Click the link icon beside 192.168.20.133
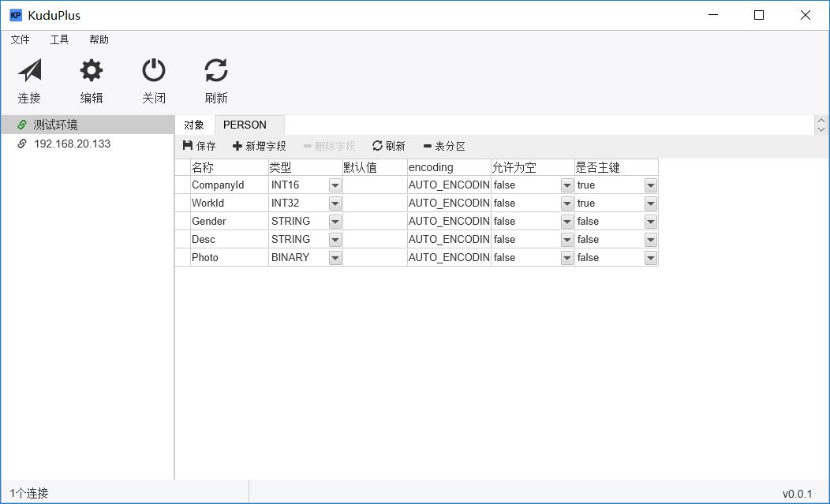Viewport: 830px width, 504px height. click(22, 144)
